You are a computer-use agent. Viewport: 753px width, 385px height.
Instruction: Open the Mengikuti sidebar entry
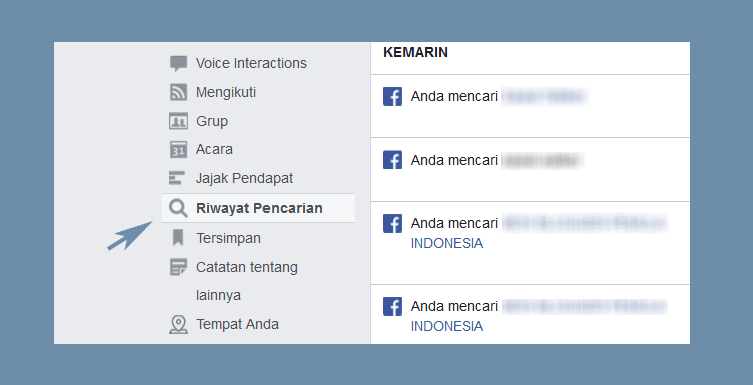[226, 92]
